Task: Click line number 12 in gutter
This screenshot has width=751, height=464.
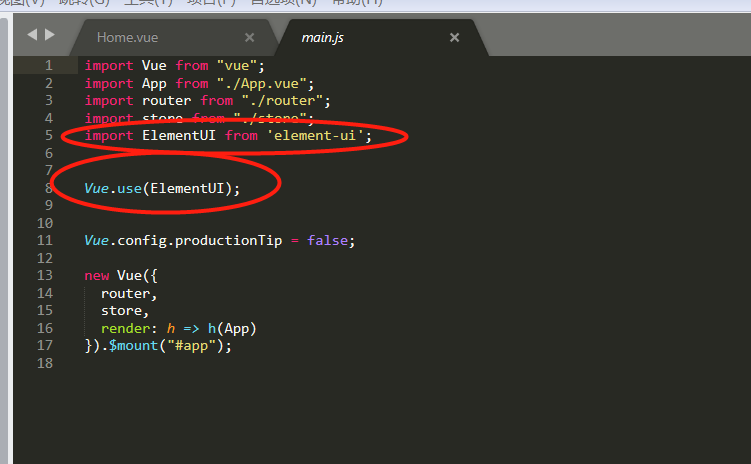Action: pyautogui.click(x=45, y=258)
